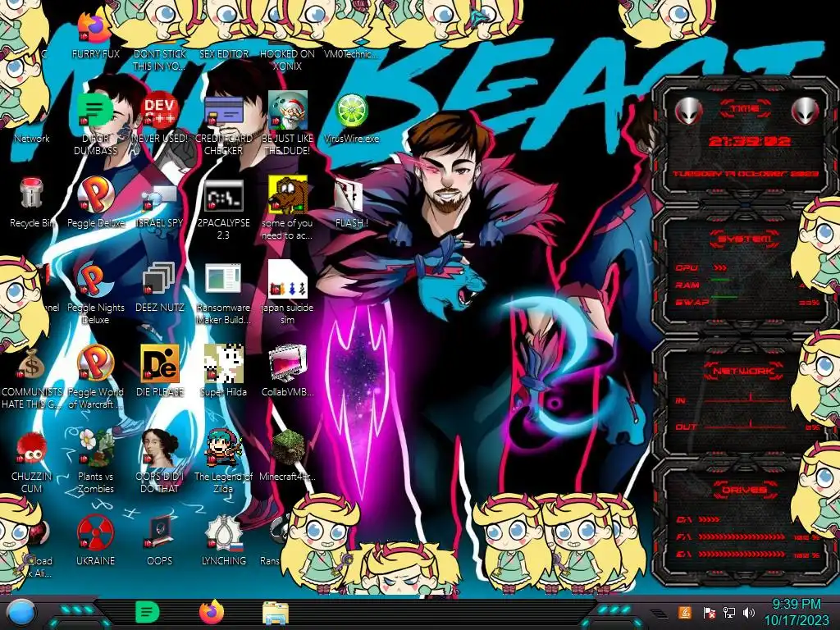
Task: Open the ISRAEL SPY shortcut
Action: 159,199
